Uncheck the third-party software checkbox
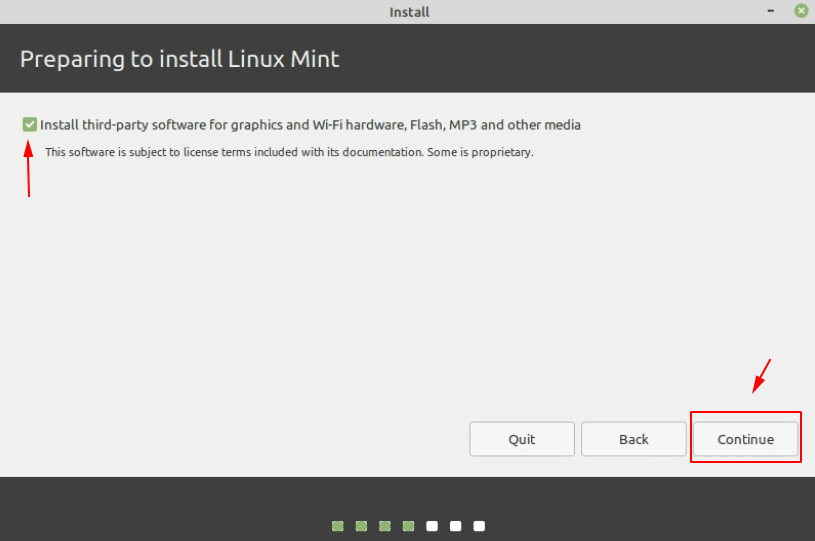 (30, 125)
